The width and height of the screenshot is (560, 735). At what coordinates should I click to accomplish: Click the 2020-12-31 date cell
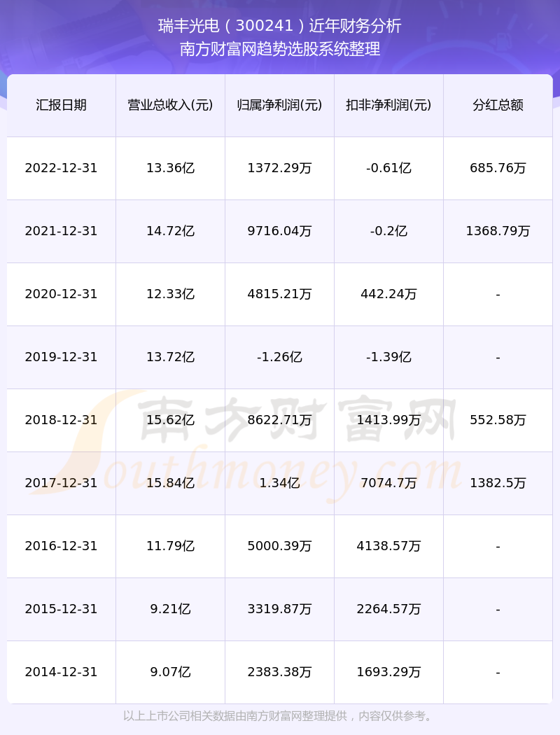62,295
